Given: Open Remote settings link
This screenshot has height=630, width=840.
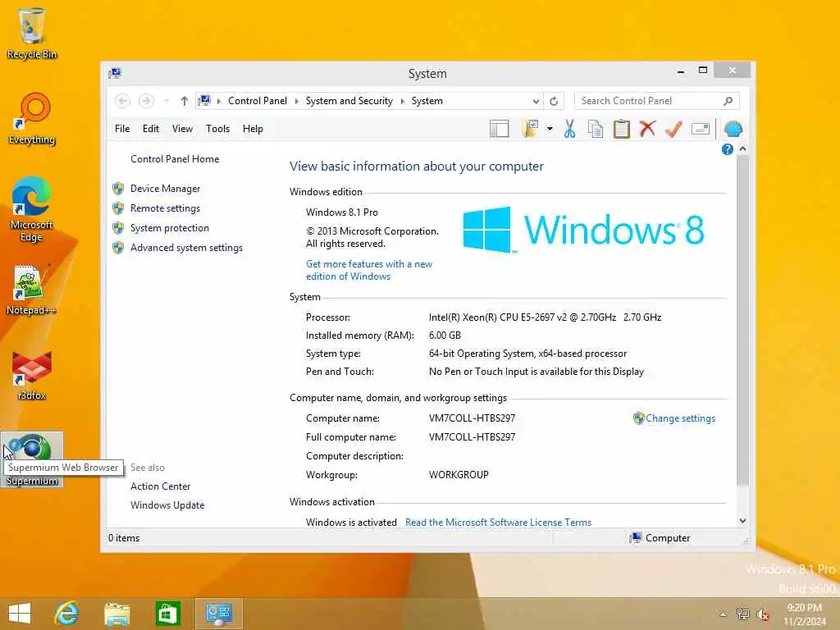Looking at the screenshot, I should (165, 208).
